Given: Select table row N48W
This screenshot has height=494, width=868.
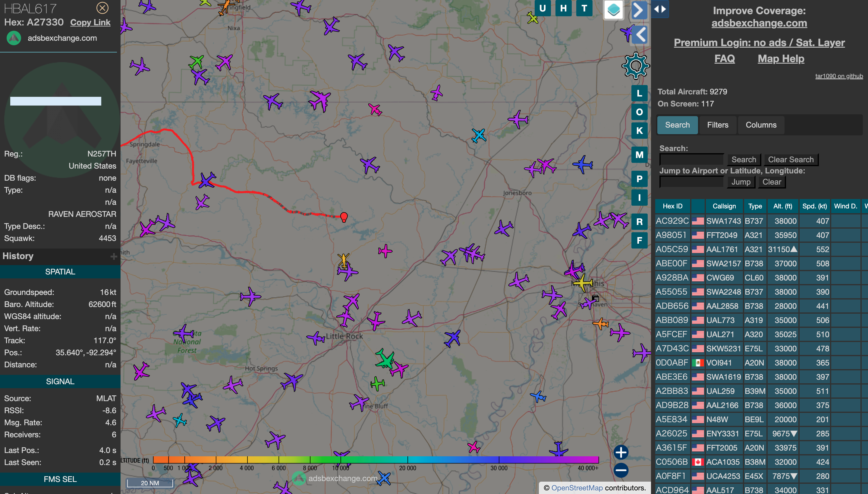Looking at the screenshot, I should 761,419.
